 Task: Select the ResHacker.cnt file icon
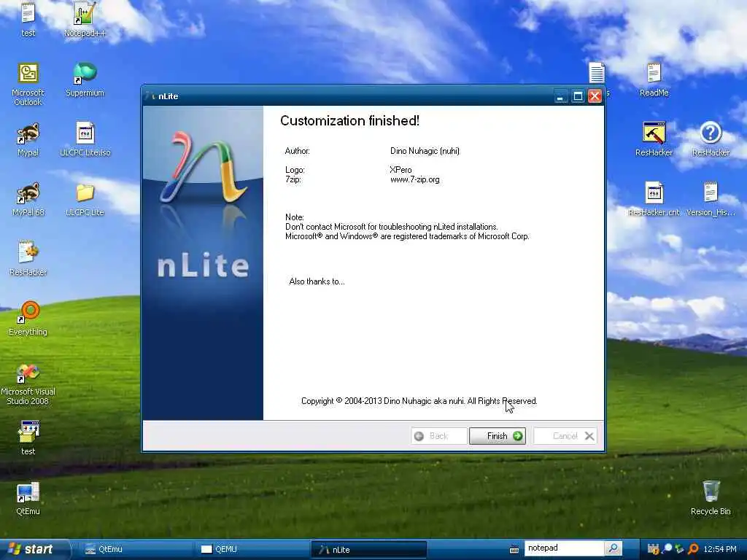(x=654, y=200)
